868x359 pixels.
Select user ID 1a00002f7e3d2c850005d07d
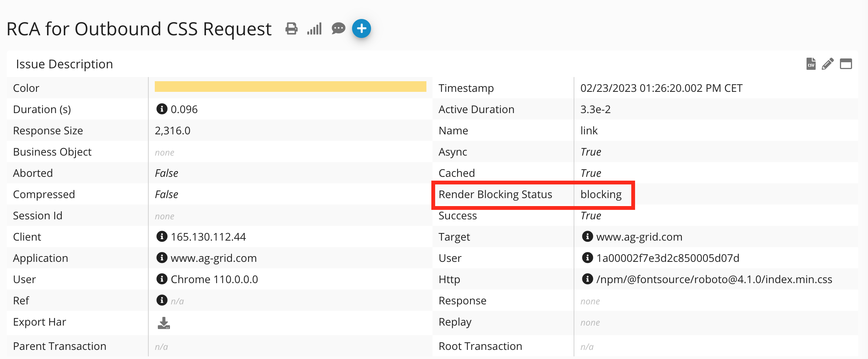(668, 258)
